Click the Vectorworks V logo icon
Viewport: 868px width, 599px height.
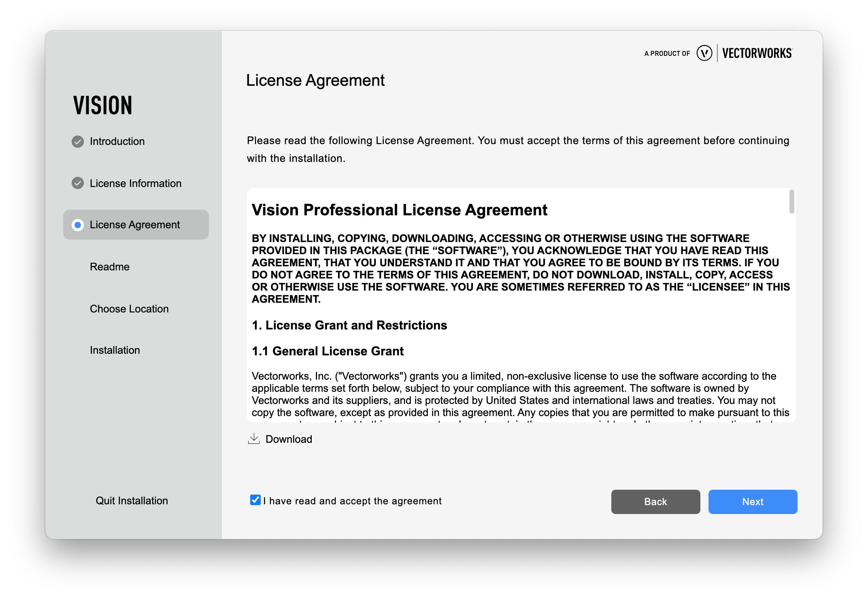704,53
